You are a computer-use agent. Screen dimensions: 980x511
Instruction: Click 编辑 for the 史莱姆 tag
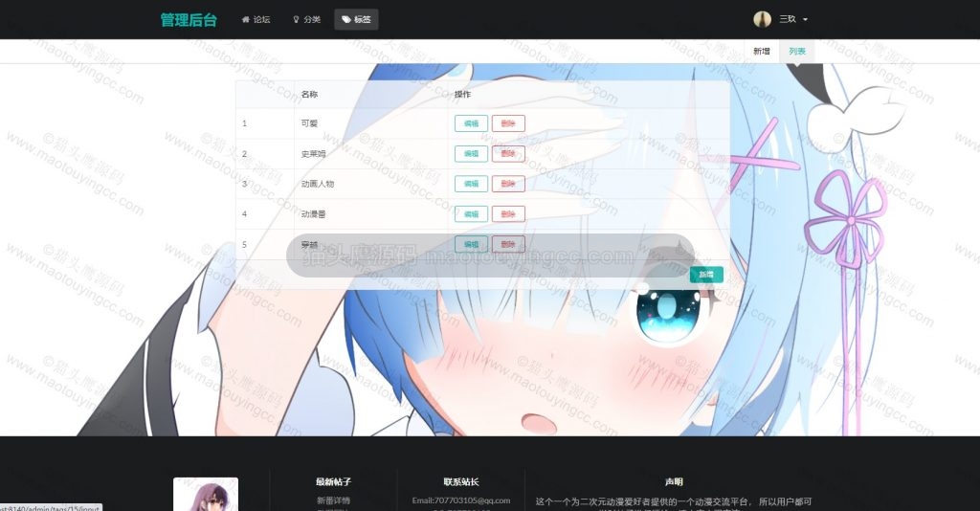pos(471,154)
